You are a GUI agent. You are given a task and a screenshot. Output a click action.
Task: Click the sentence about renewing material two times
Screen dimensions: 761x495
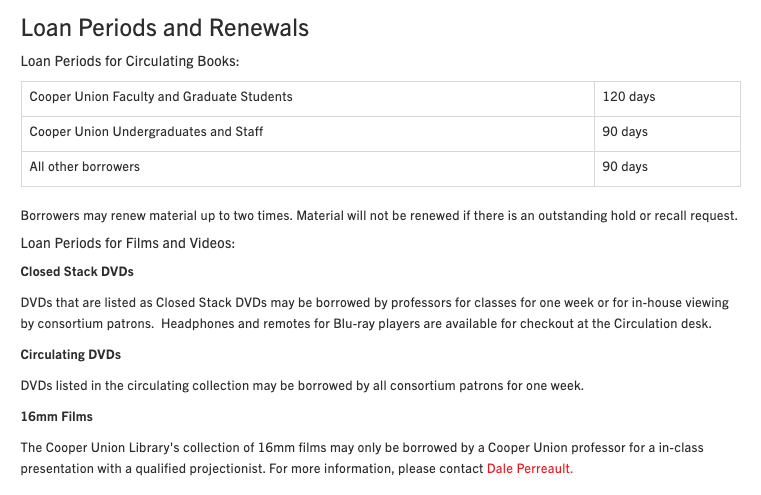pyautogui.click(x=157, y=215)
